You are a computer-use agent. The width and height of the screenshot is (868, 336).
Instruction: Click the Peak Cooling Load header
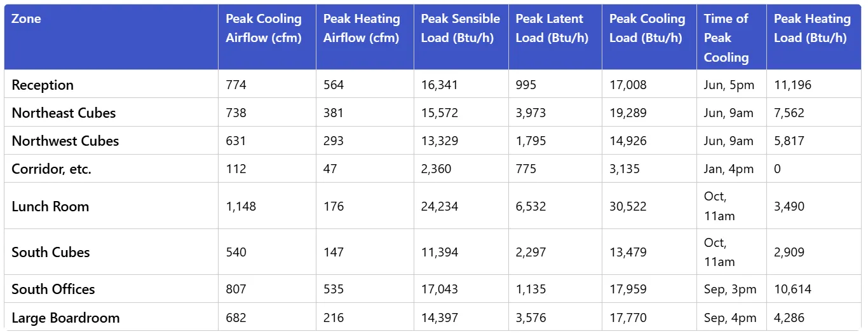[x=647, y=28]
